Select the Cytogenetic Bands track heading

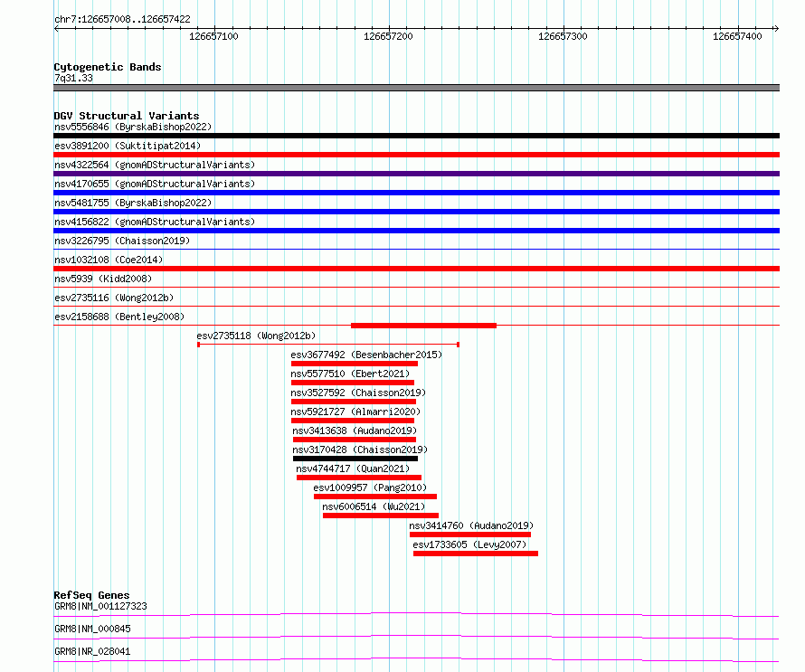coord(108,67)
